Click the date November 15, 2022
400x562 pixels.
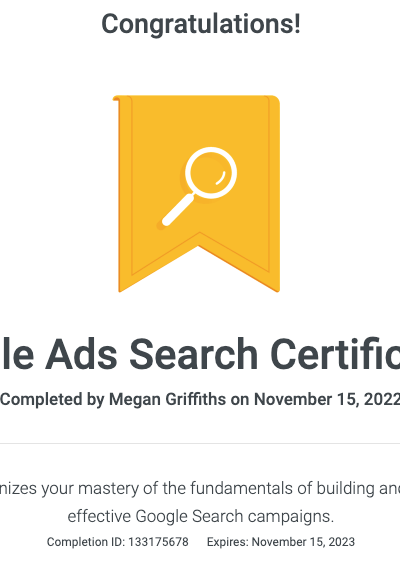(x=326, y=399)
